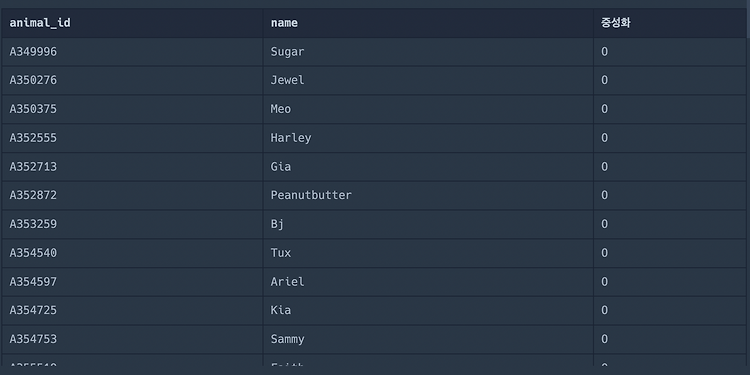
Task: Click the 중성화 value in Sugar row
Action: [x=670, y=52]
